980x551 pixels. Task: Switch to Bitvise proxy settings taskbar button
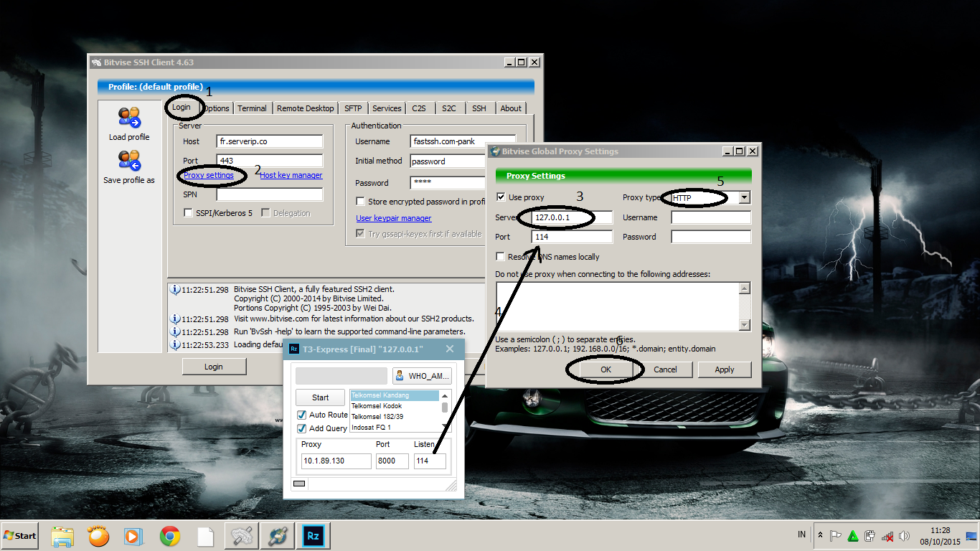277,536
